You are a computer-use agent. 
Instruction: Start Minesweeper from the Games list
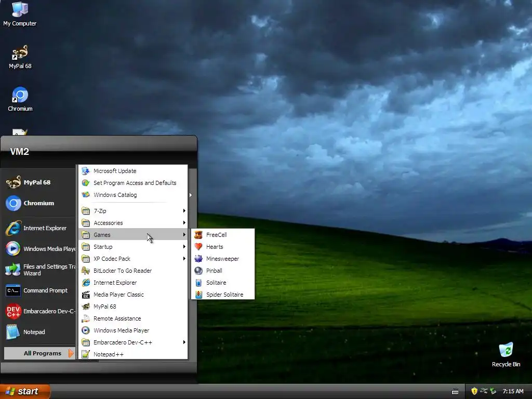222,259
